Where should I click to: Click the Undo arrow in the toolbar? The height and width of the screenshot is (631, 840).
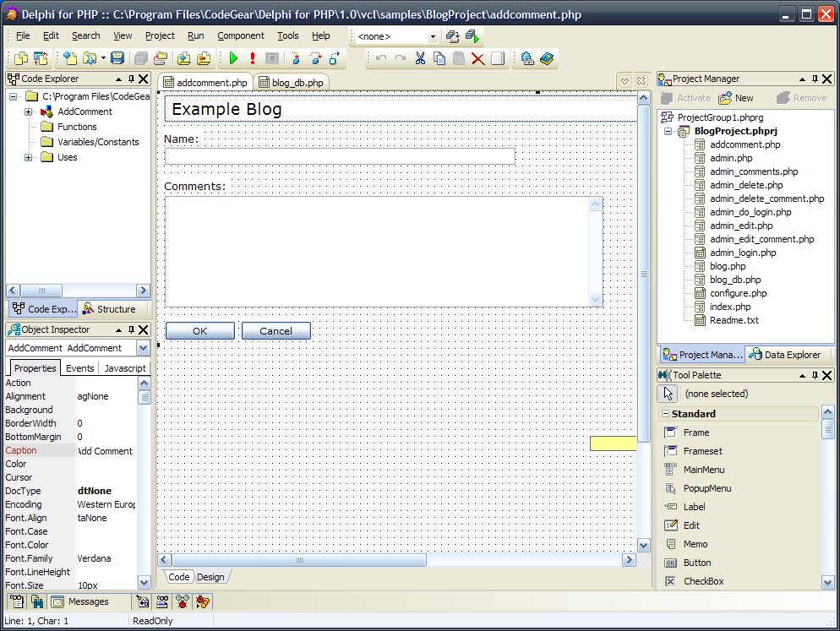coord(381,58)
